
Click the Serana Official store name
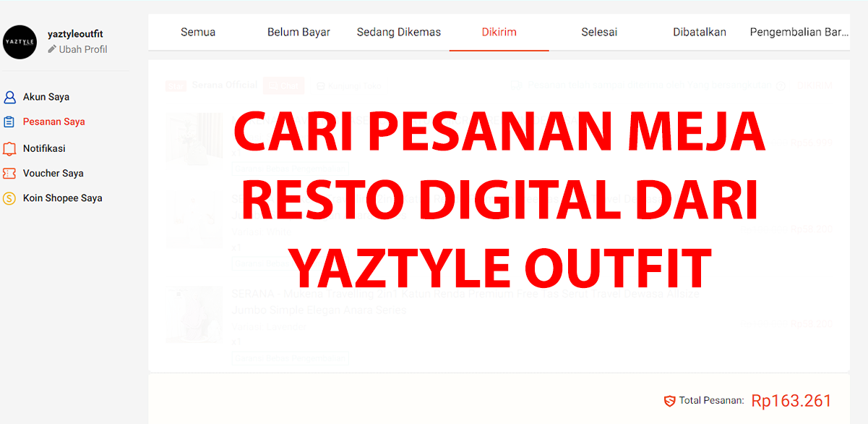(224, 85)
